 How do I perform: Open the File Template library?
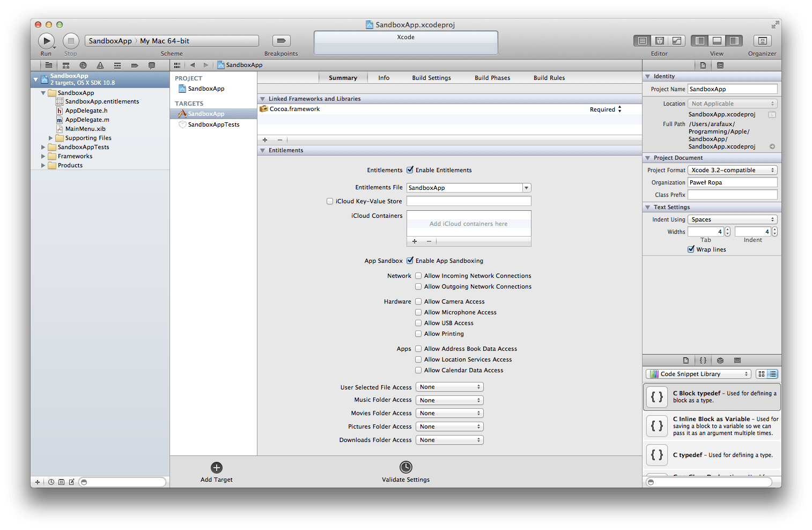pos(686,360)
